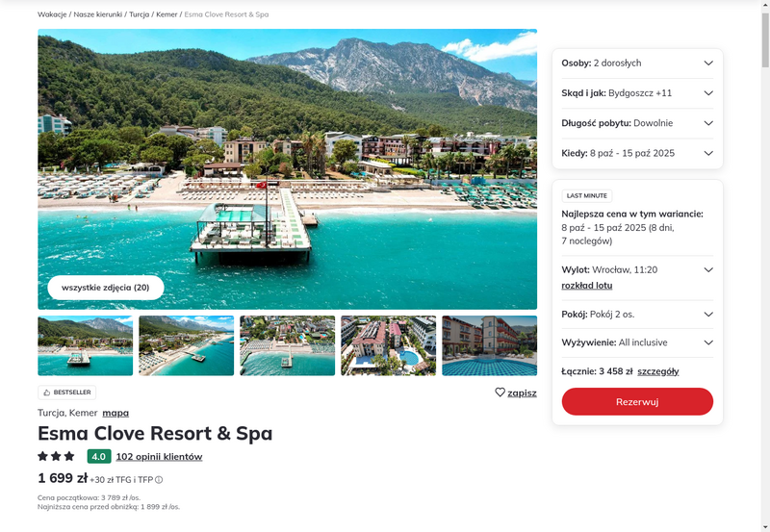770x532 pixels.
Task: Click the red Rezerwuj button
Action: click(x=637, y=401)
